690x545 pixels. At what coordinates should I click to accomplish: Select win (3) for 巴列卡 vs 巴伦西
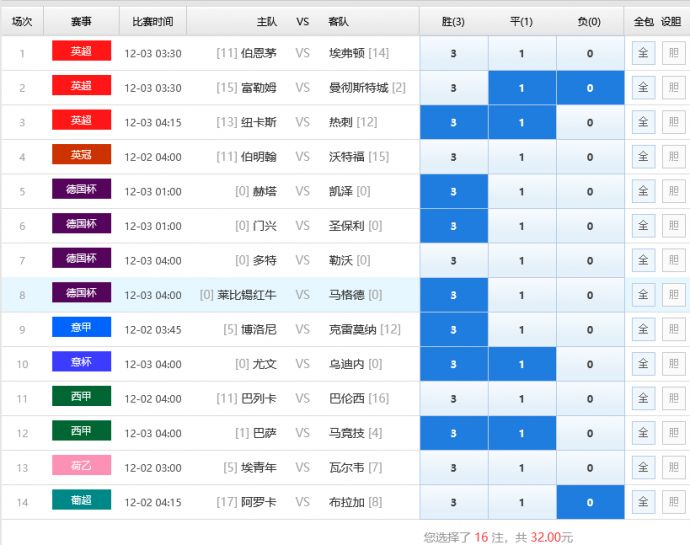pos(454,399)
